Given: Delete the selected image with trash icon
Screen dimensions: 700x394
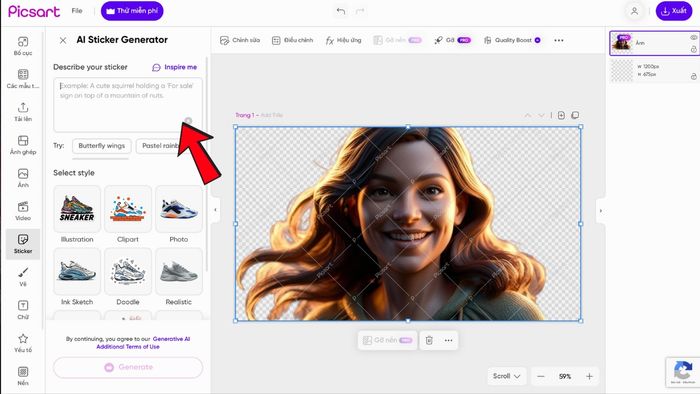Looking at the screenshot, I should 429,340.
